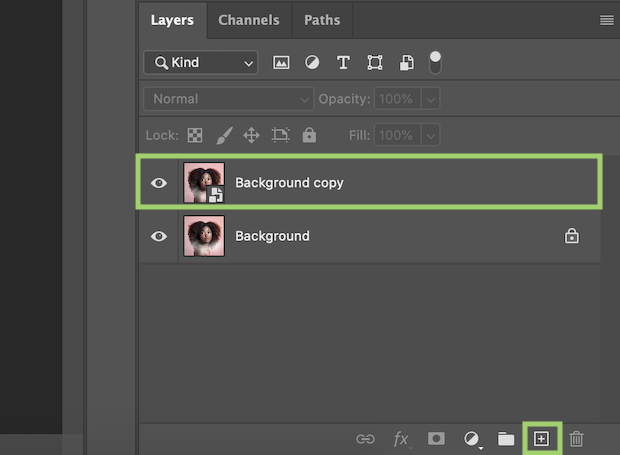Create a new layer
Viewport: 620px width, 455px height.
click(x=541, y=438)
